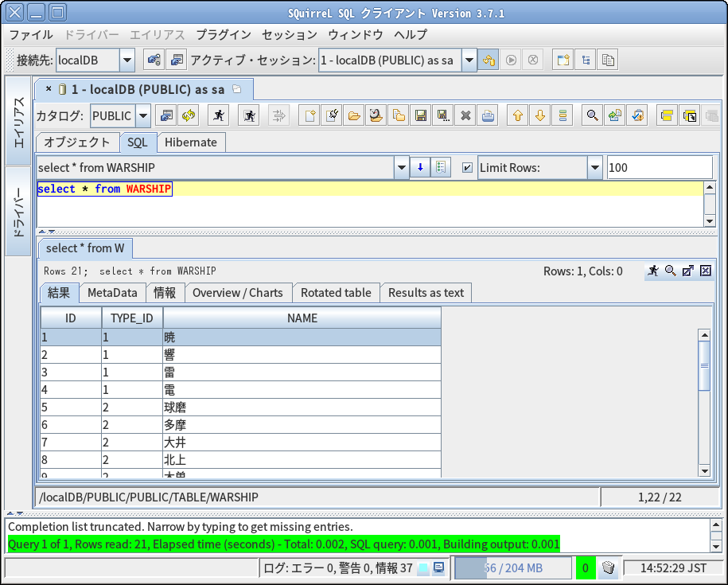The width and height of the screenshot is (728, 585).
Task: Toggle the Limit Rows checkbox
Action: click(x=467, y=168)
